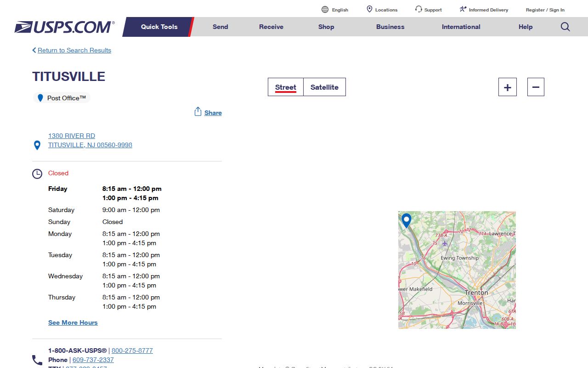Screen dimensions: 588x368
Task: Click the Share upload icon
Action: point(198,112)
